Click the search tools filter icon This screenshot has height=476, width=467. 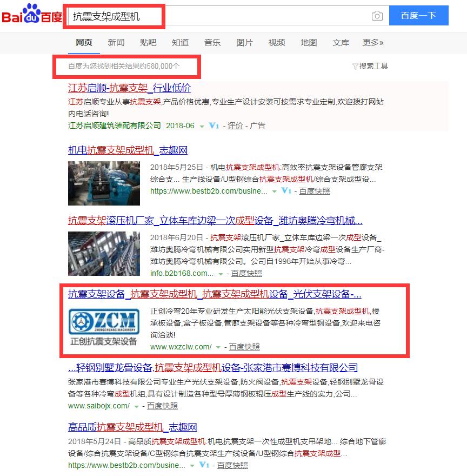click(x=355, y=67)
